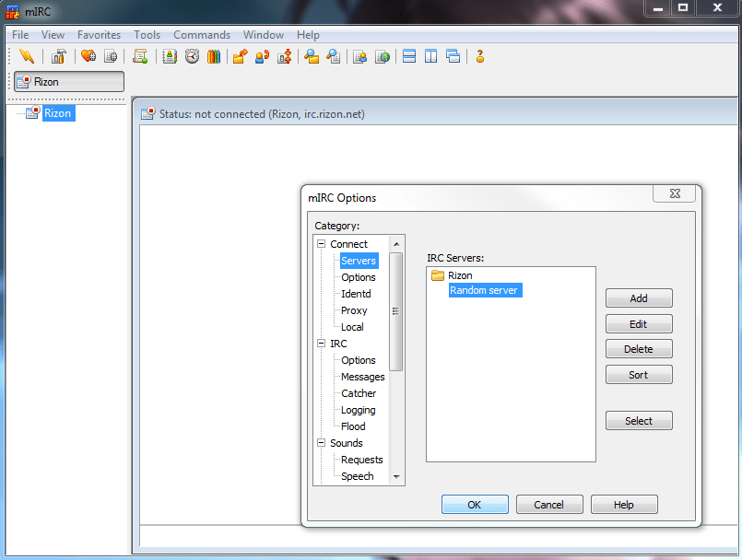Click the category list scrollbar thumb
742x560 pixels.
(x=396, y=311)
